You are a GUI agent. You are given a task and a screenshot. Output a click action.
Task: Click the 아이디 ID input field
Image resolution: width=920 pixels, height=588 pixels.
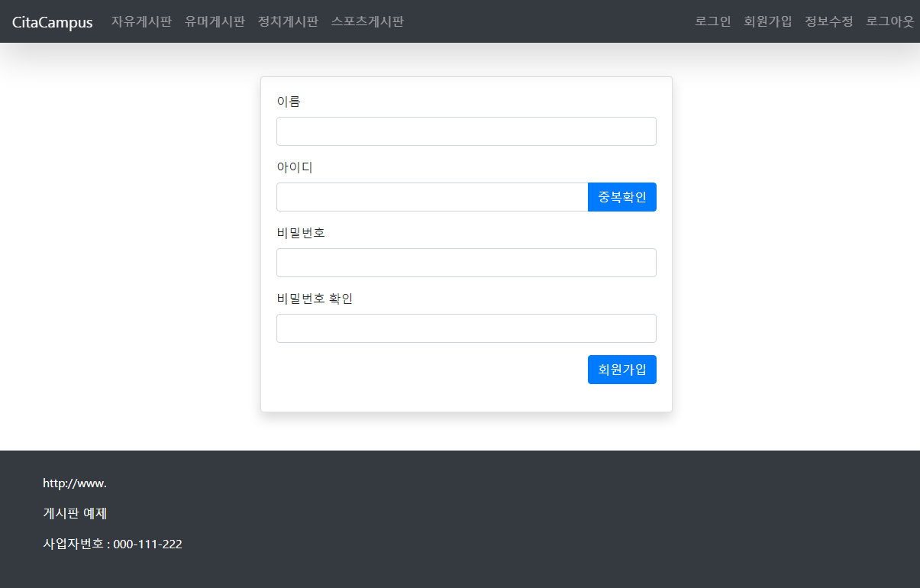(431, 197)
